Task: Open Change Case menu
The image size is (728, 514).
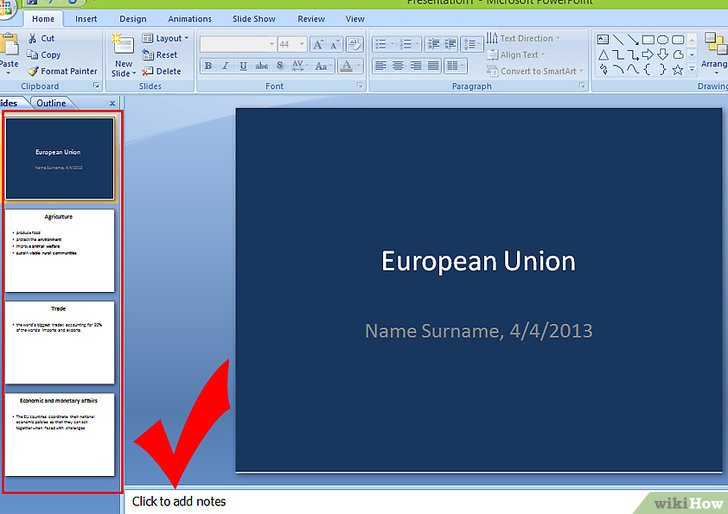Action: coord(322,66)
